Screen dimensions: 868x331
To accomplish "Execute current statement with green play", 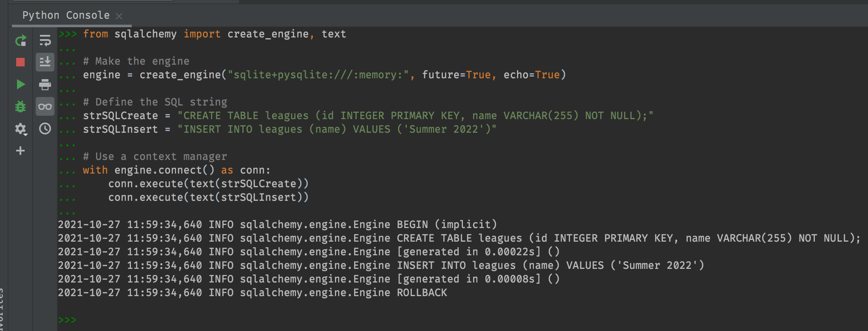I will tap(20, 84).
